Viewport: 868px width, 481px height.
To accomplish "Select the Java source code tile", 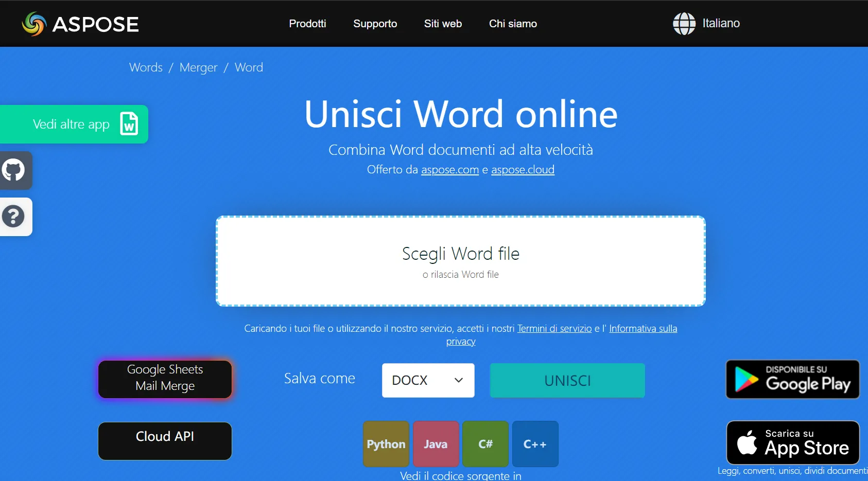I will point(436,444).
